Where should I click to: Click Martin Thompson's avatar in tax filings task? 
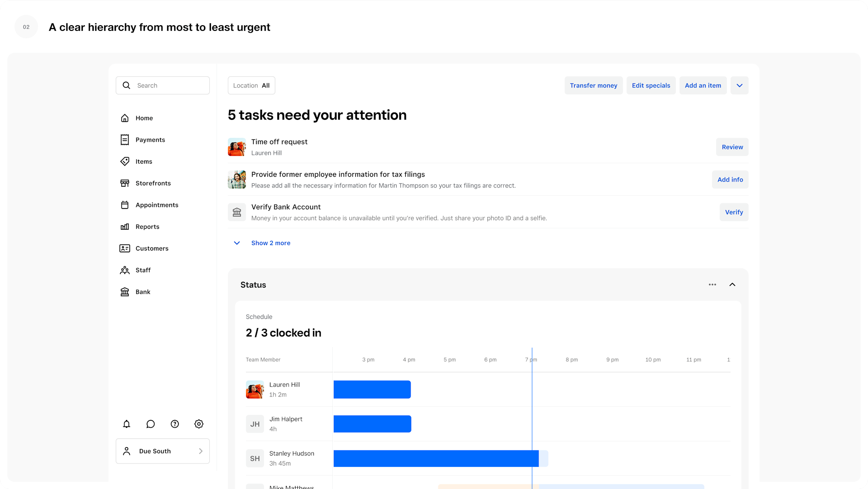[237, 180]
